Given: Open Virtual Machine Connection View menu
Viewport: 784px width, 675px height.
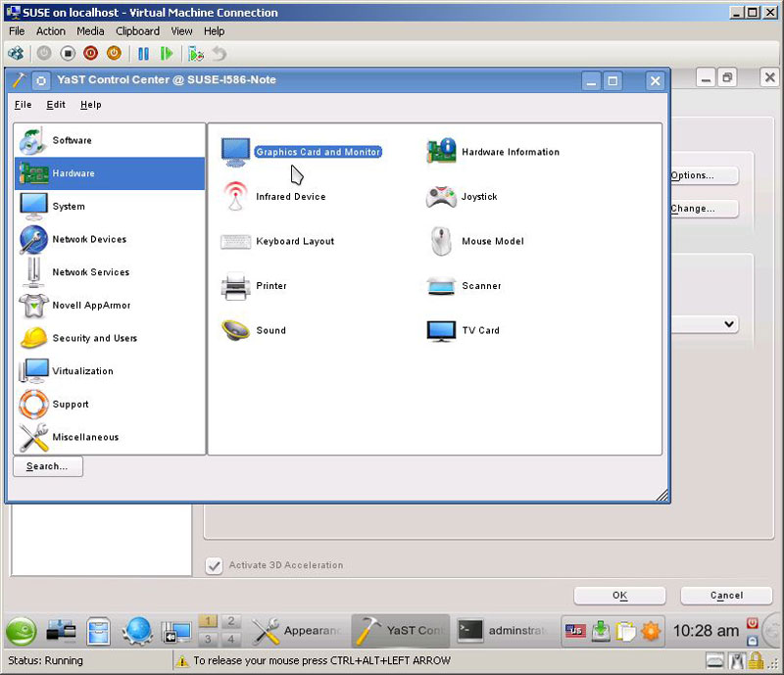Looking at the screenshot, I should (181, 31).
